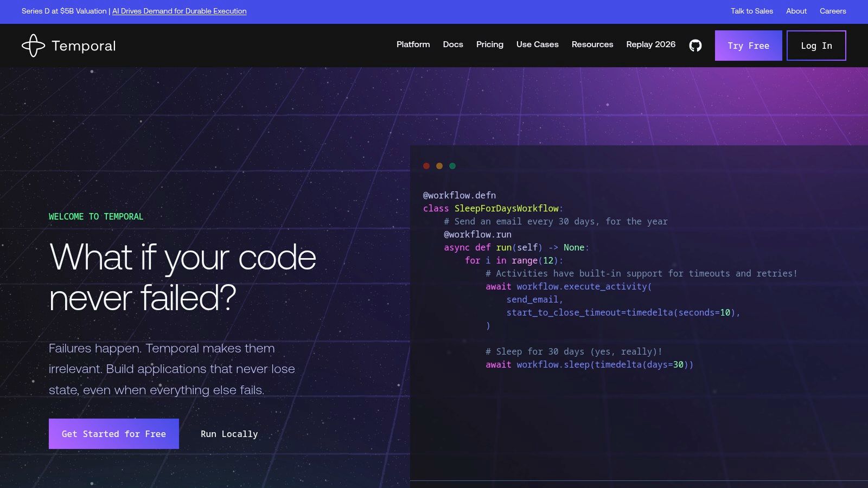Click the yellow dot in code window

[439, 166]
